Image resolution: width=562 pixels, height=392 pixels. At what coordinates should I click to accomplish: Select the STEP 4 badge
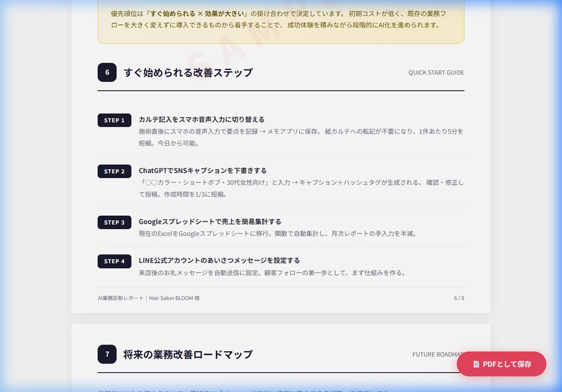(114, 261)
